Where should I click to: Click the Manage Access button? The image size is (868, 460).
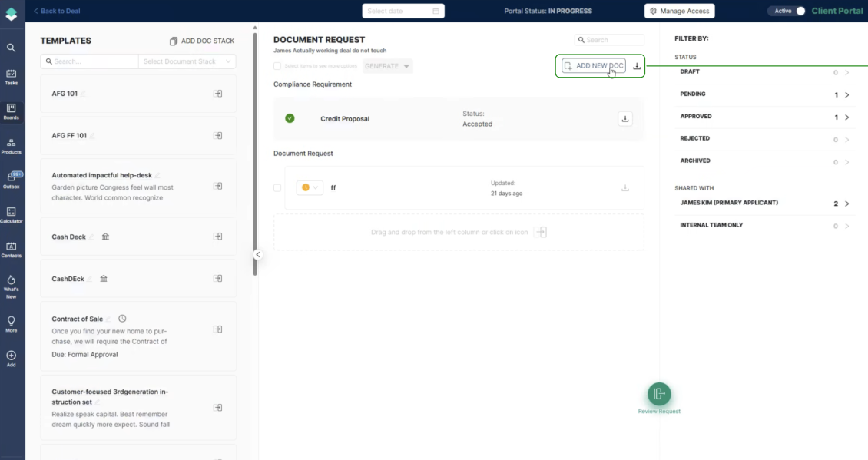click(679, 11)
